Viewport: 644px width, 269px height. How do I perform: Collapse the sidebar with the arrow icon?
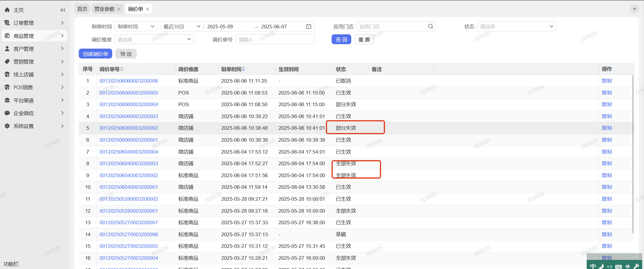click(63, 10)
